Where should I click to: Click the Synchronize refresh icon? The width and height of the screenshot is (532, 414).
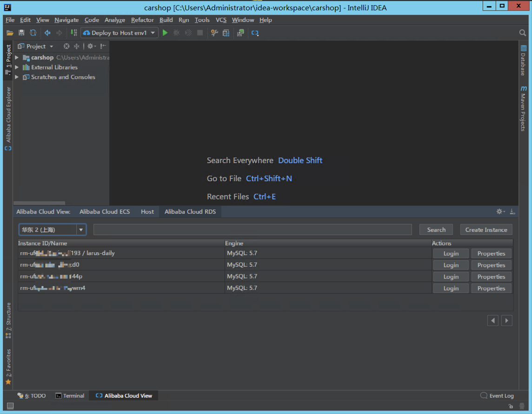click(33, 33)
